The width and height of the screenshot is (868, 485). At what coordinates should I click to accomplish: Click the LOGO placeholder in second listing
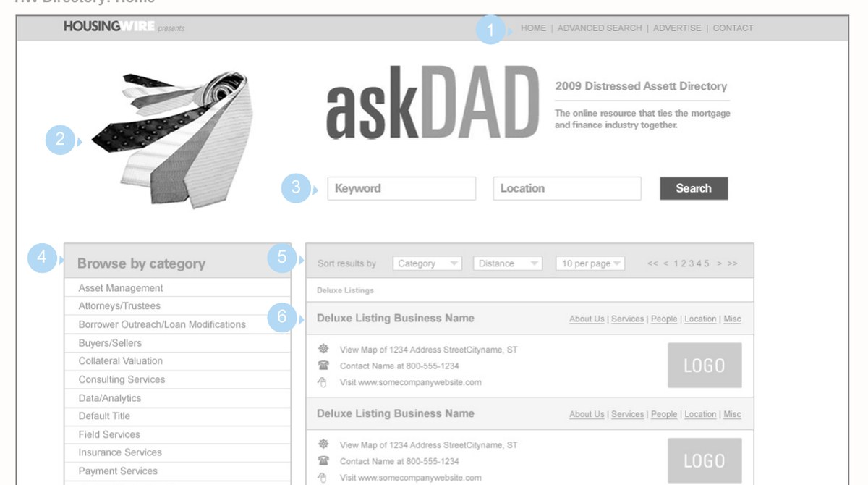pyautogui.click(x=705, y=461)
